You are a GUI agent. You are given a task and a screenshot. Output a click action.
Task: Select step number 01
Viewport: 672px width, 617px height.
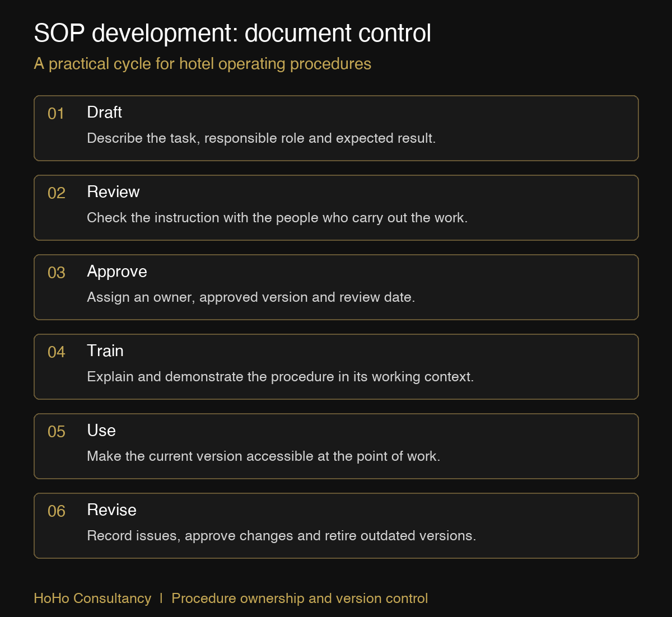pyautogui.click(x=56, y=114)
